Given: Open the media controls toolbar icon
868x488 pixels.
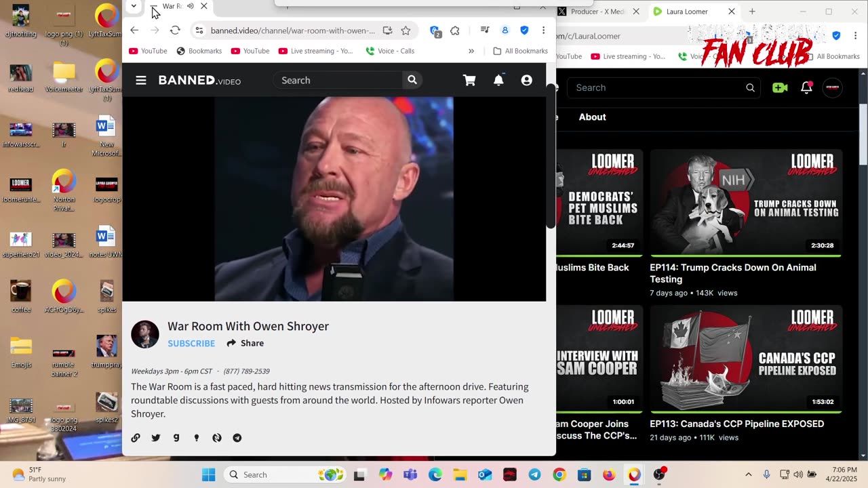Looking at the screenshot, I should [x=485, y=30].
